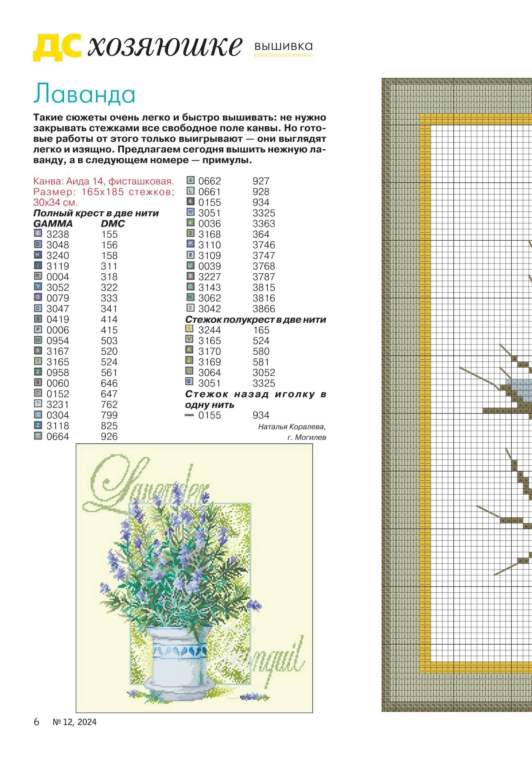Select the gray swatch beside 0004 / 318
Image resolution: width=532 pixels, height=758 pixels.
pyautogui.click(x=38, y=276)
